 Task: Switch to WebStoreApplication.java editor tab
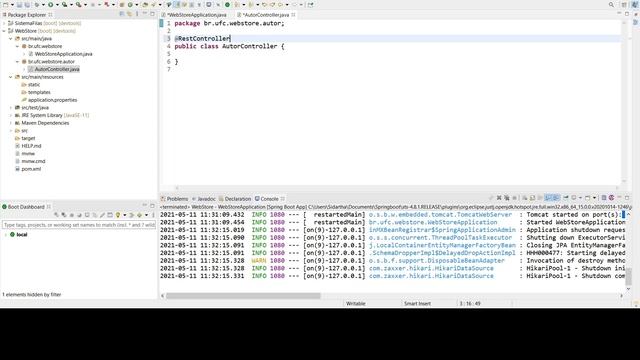197,15
